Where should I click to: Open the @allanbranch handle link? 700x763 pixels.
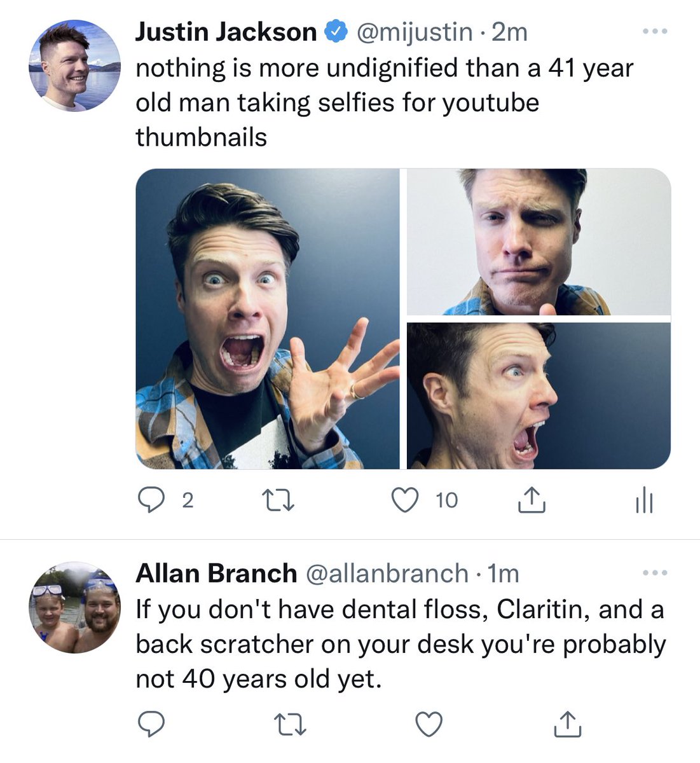pos(387,574)
